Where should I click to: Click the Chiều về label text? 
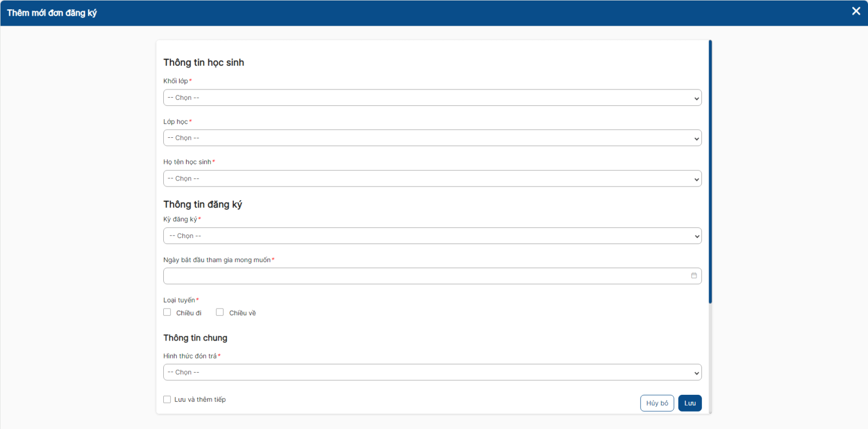click(x=242, y=313)
